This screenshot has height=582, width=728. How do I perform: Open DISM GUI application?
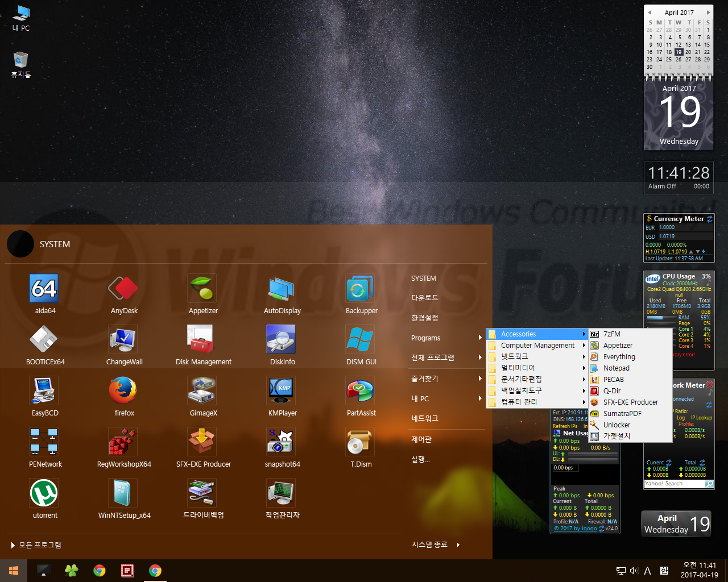pos(361,346)
